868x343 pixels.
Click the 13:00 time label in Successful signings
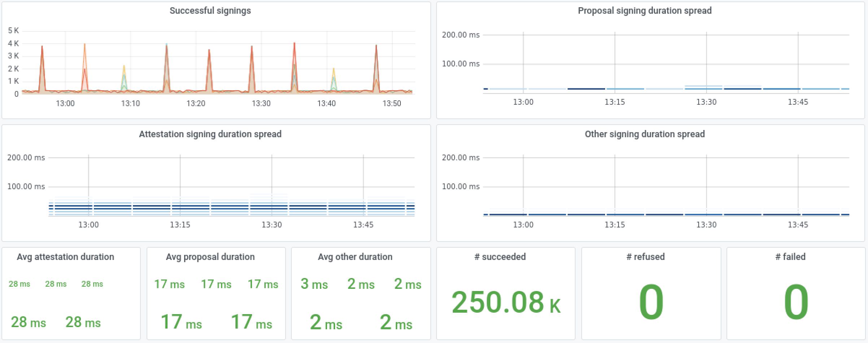coord(65,104)
